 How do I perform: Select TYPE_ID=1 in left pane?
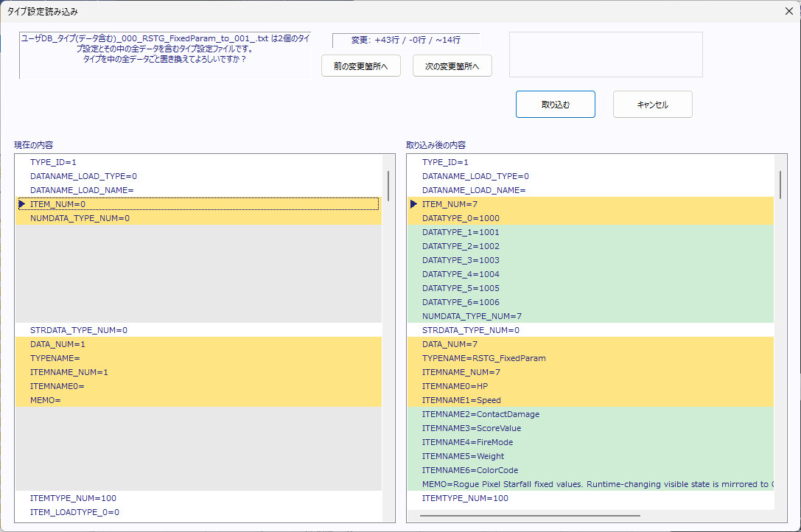click(x=198, y=162)
